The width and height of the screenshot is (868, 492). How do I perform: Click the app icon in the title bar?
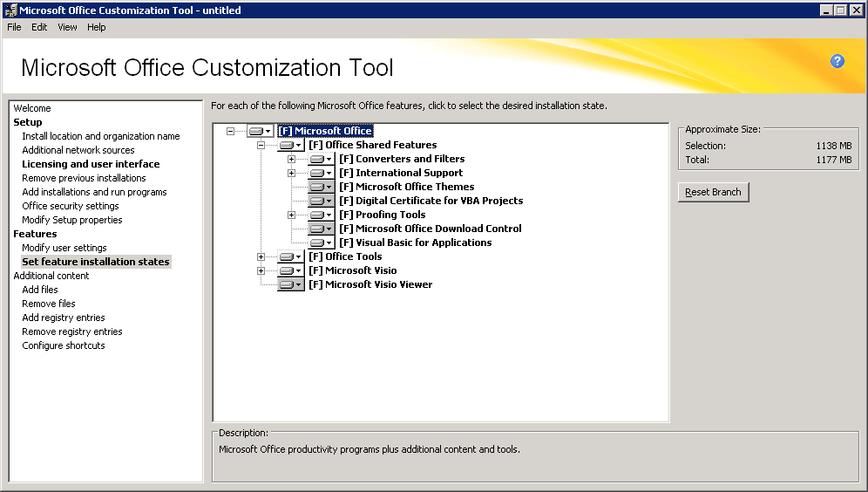pos(10,10)
